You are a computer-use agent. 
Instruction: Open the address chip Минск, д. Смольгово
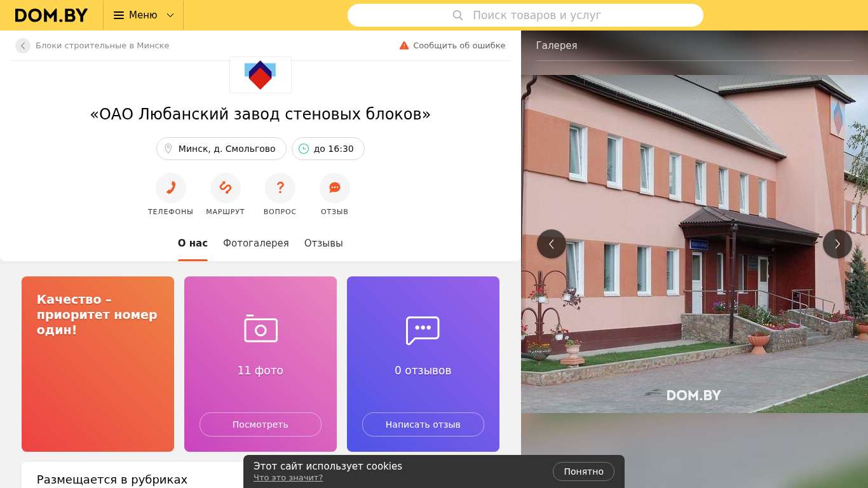coord(221,149)
